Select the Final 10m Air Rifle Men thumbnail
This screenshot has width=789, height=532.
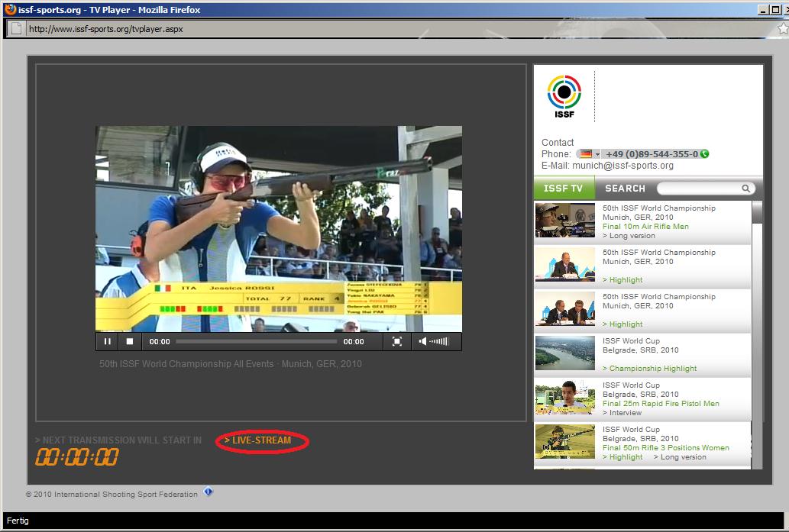(x=565, y=221)
